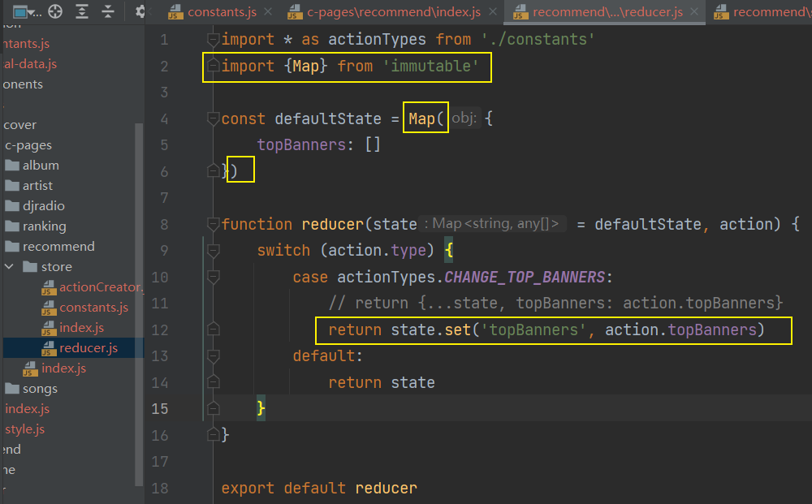812x504 pixels.
Task: Click the songs folder icon
Action: coord(12,389)
